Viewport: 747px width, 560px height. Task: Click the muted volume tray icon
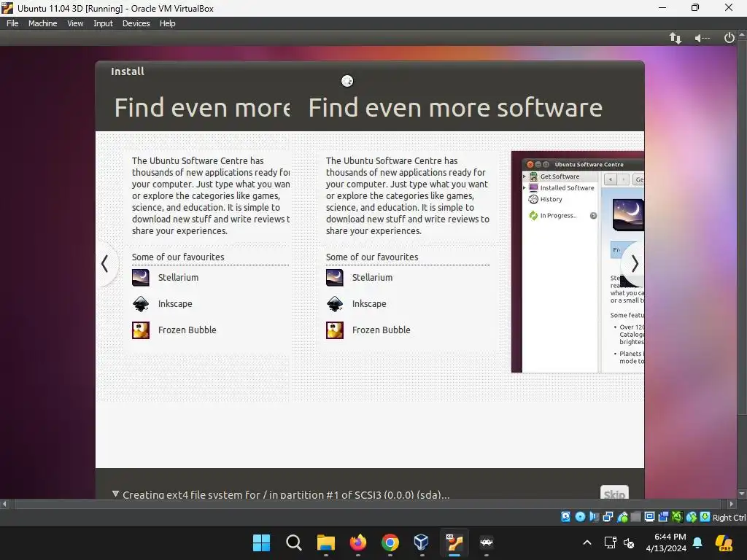click(629, 542)
